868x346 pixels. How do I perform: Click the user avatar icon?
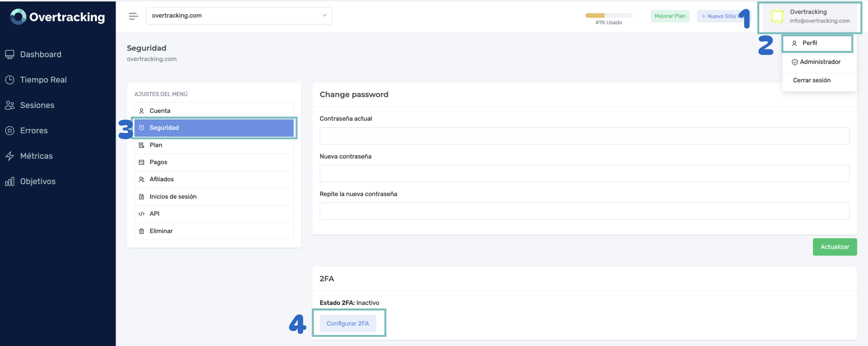click(777, 16)
